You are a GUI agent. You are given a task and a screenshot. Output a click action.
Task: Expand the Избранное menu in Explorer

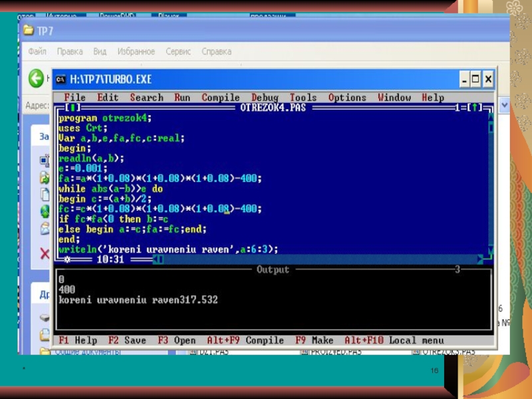point(136,51)
